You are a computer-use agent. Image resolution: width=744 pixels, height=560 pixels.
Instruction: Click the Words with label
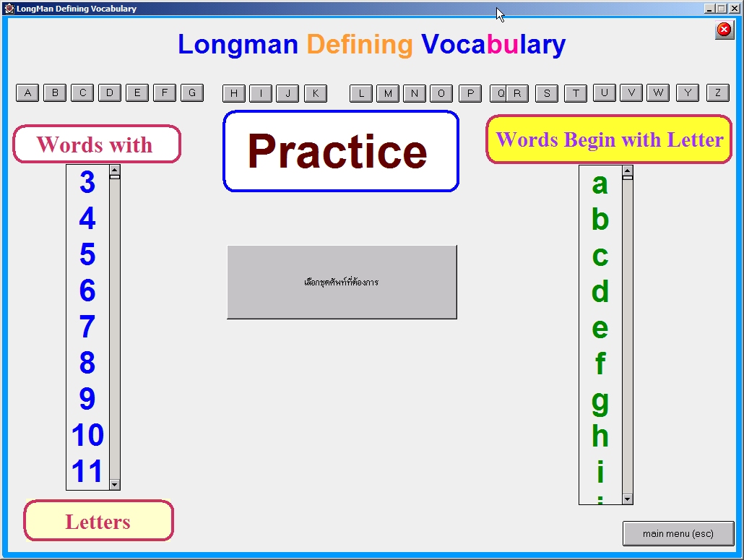(x=97, y=144)
